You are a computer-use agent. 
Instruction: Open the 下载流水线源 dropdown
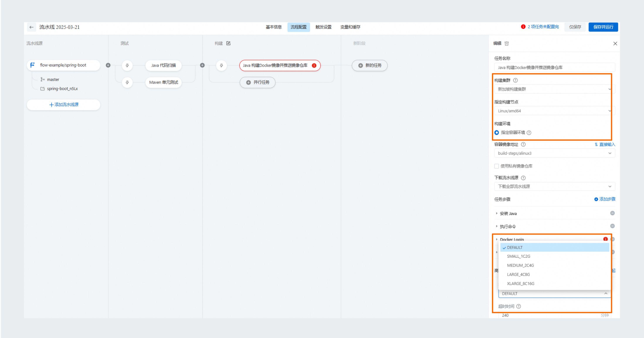554,186
